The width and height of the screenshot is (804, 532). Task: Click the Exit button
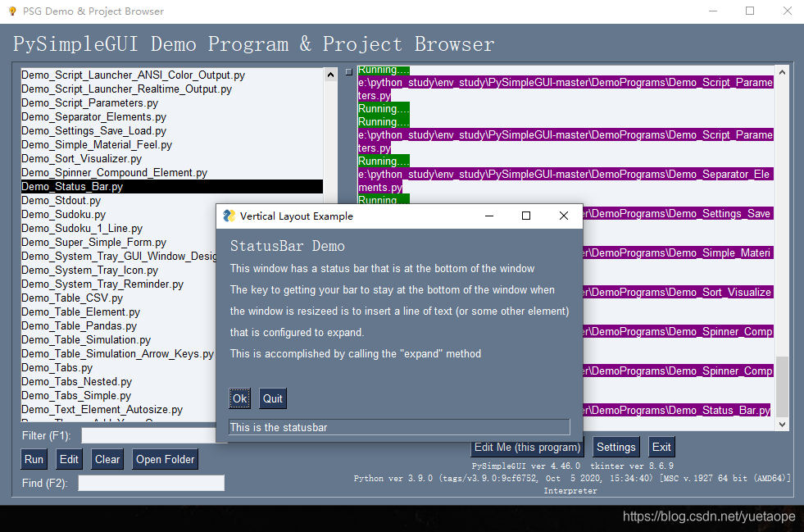tap(661, 447)
